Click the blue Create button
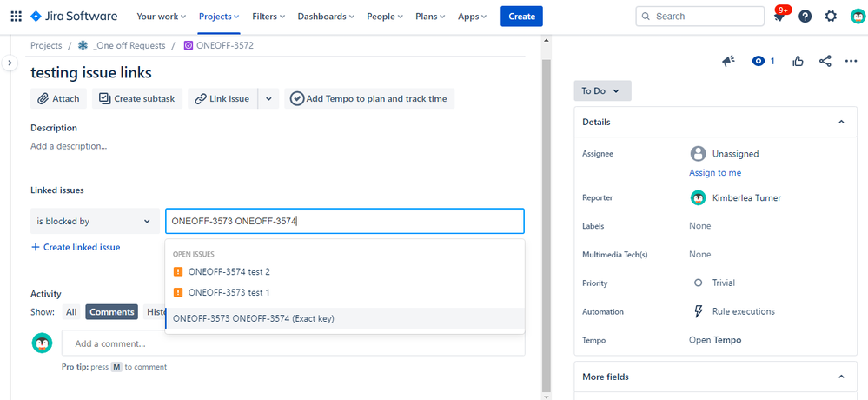The height and width of the screenshot is (400, 868). pos(521,16)
